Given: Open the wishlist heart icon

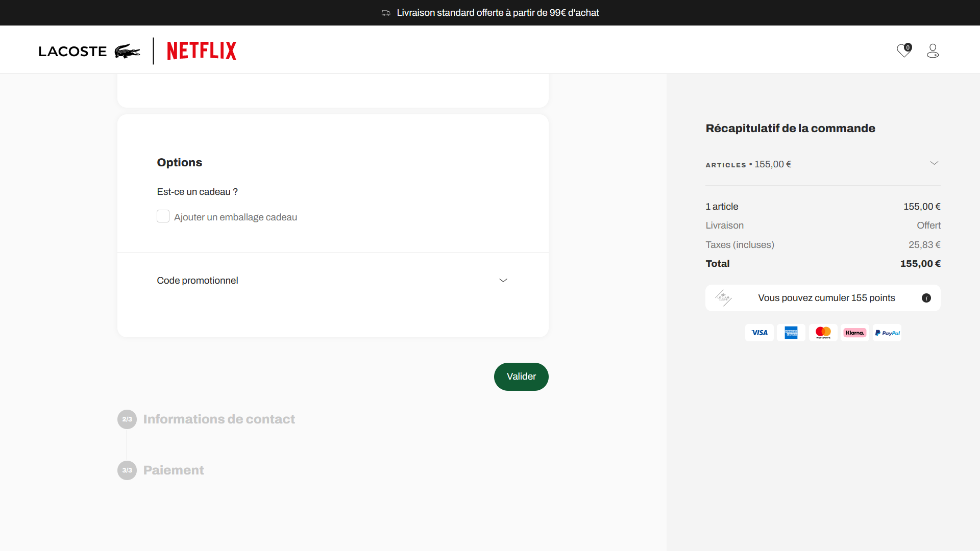Looking at the screenshot, I should (904, 51).
